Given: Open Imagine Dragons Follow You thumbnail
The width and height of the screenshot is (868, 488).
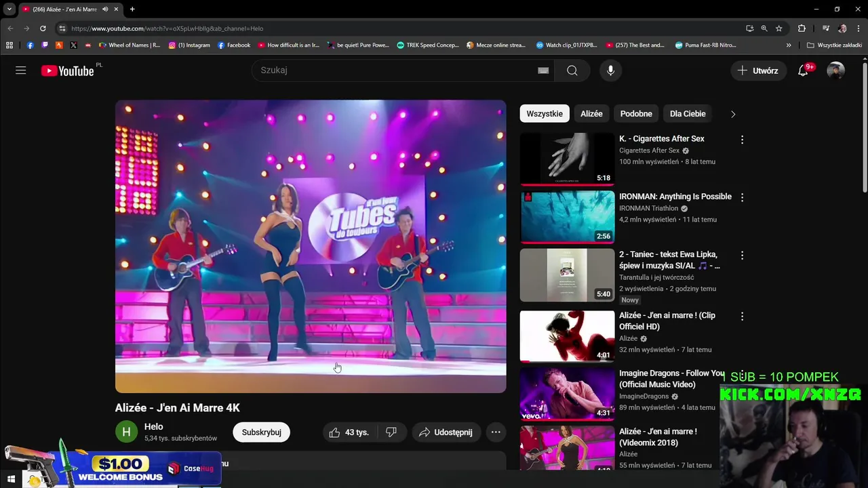Looking at the screenshot, I should [567, 394].
